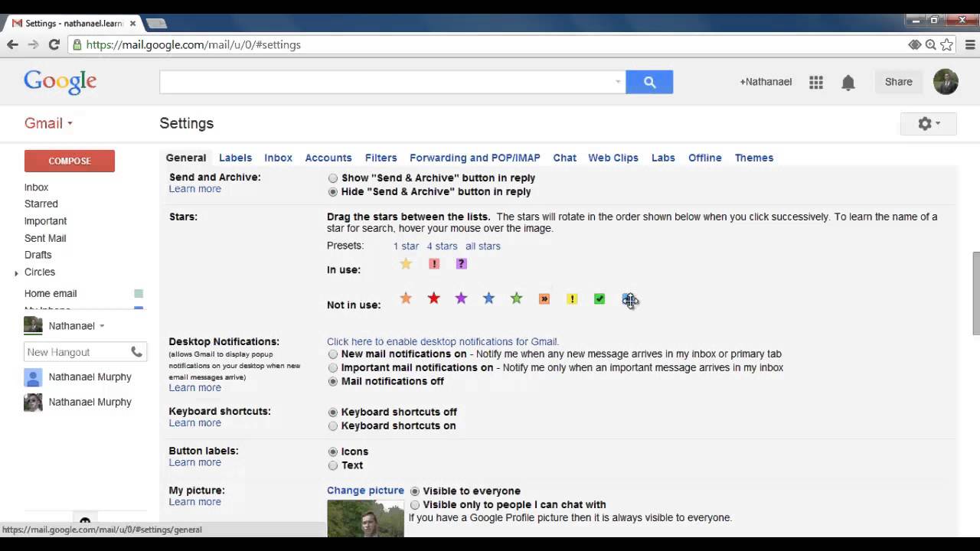Select the green checkmark icon
980x551 pixels.
(599, 299)
